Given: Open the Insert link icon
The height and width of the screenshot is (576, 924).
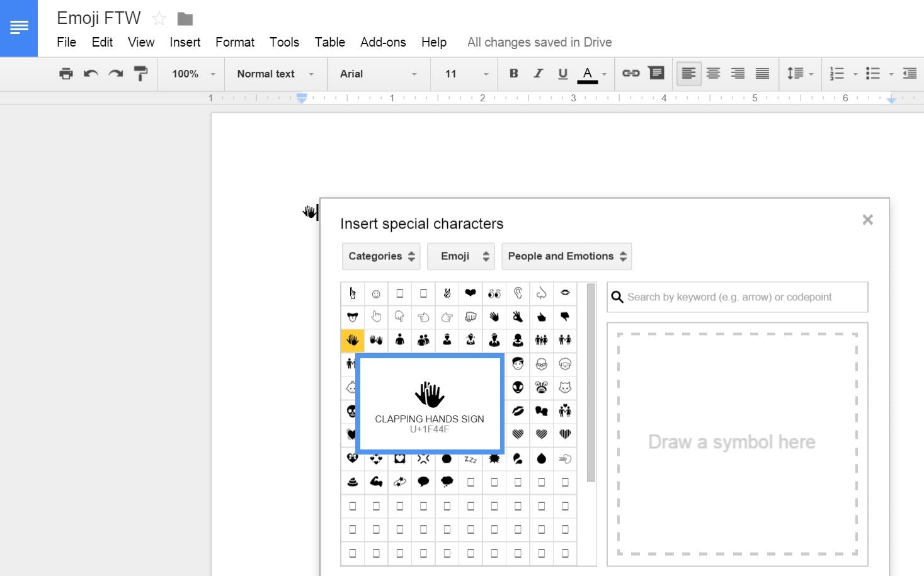Looking at the screenshot, I should point(630,74).
